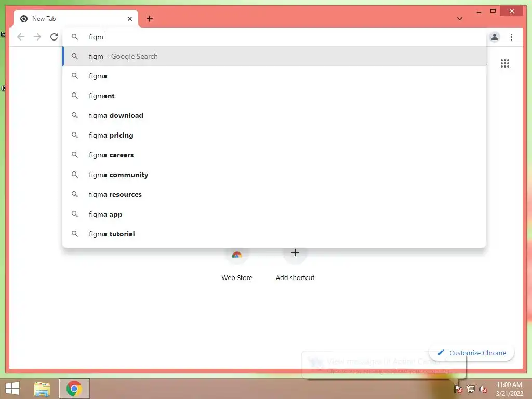Pick the 'figma pricing' suggestion

click(275, 136)
